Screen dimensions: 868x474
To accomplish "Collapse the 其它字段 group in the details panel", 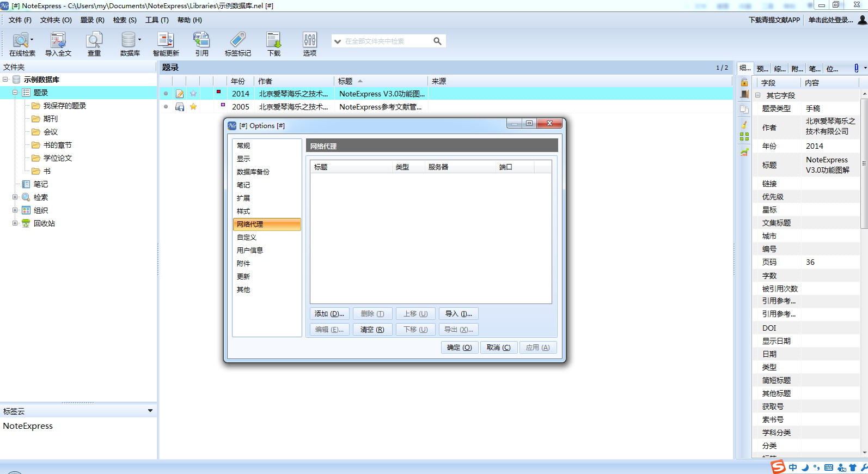I will pyautogui.click(x=757, y=95).
